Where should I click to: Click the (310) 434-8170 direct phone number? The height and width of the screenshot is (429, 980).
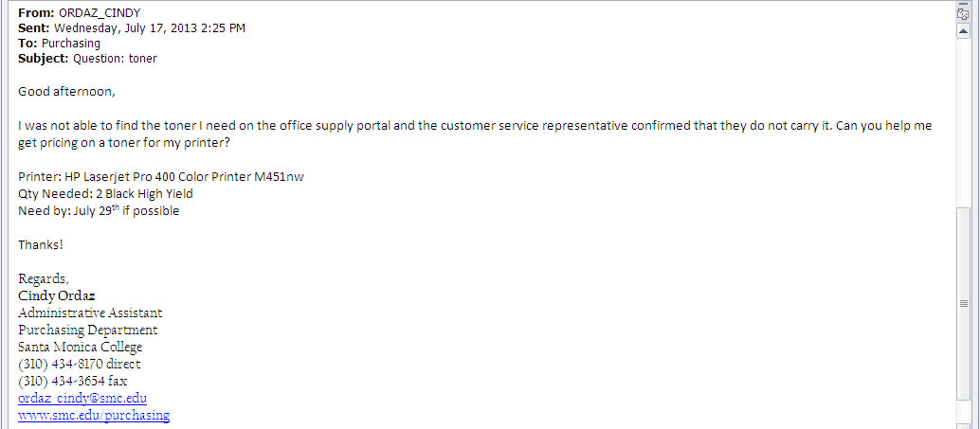click(x=80, y=364)
